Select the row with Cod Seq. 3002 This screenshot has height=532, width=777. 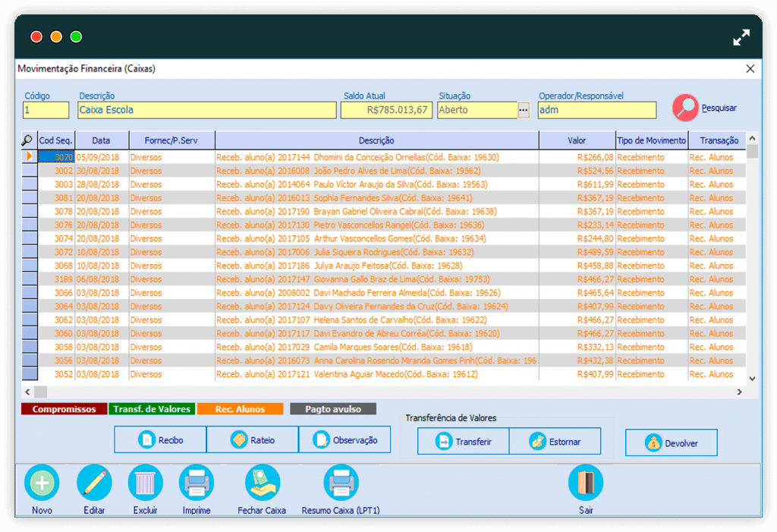coord(383,171)
